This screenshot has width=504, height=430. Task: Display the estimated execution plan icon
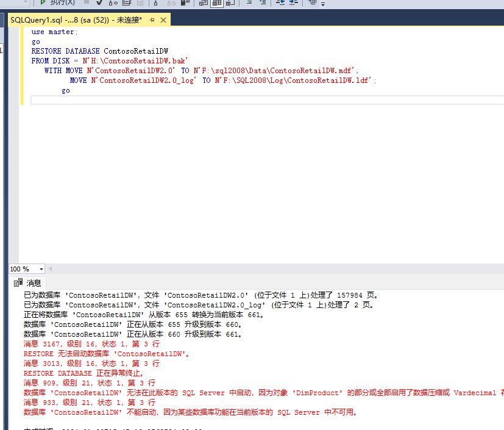coord(113,2)
